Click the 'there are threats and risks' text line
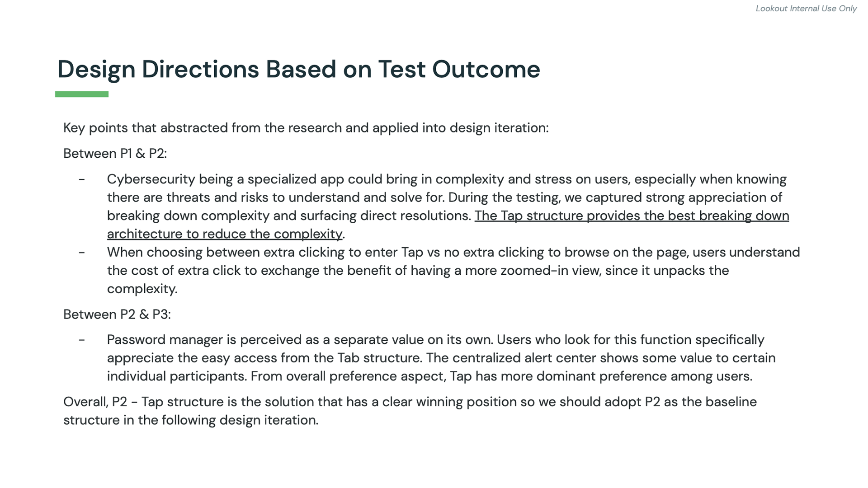The image size is (868, 488). point(445,197)
